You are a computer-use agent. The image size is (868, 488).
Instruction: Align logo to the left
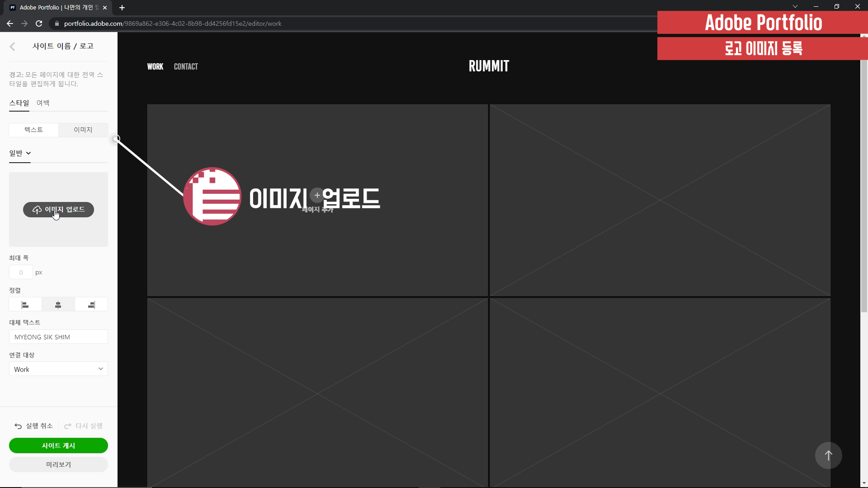pyautogui.click(x=25, y=305)
